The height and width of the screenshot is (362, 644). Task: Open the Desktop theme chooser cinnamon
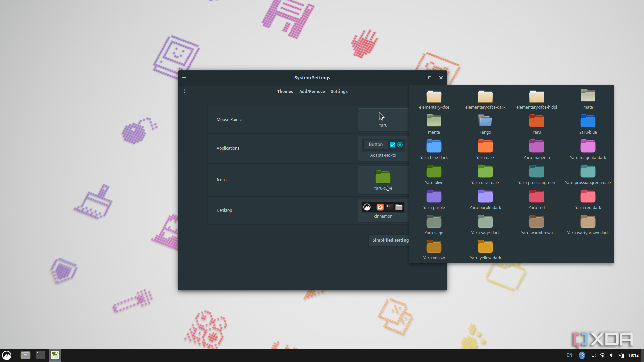tap(383, 210)
